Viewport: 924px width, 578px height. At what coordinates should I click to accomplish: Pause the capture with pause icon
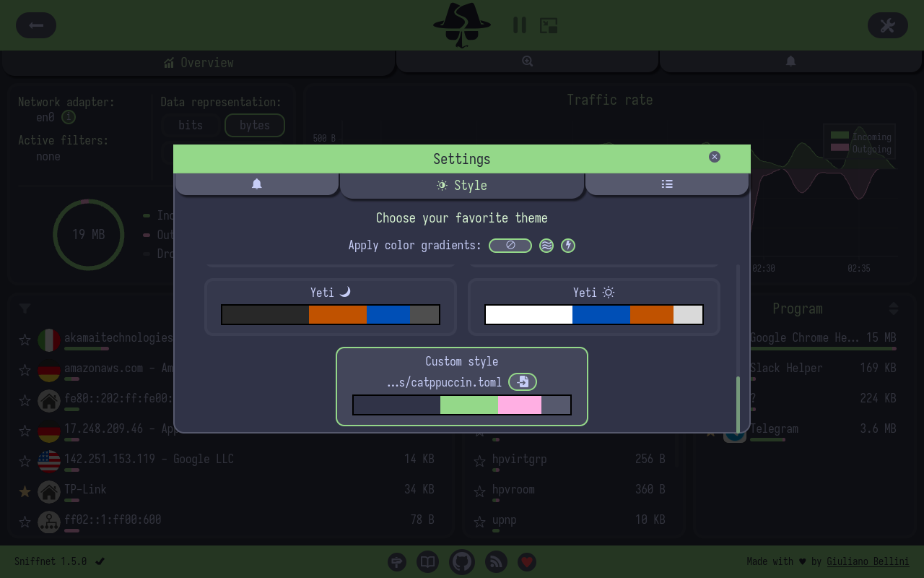click(x=520, y=25)
